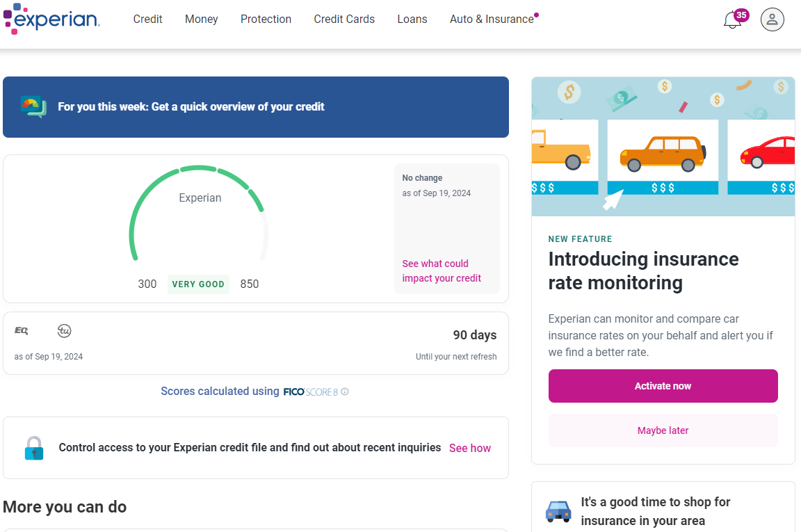Click the padlock credit file icon
The width and height of the screenshot is (801, 532).
[33, 448]
